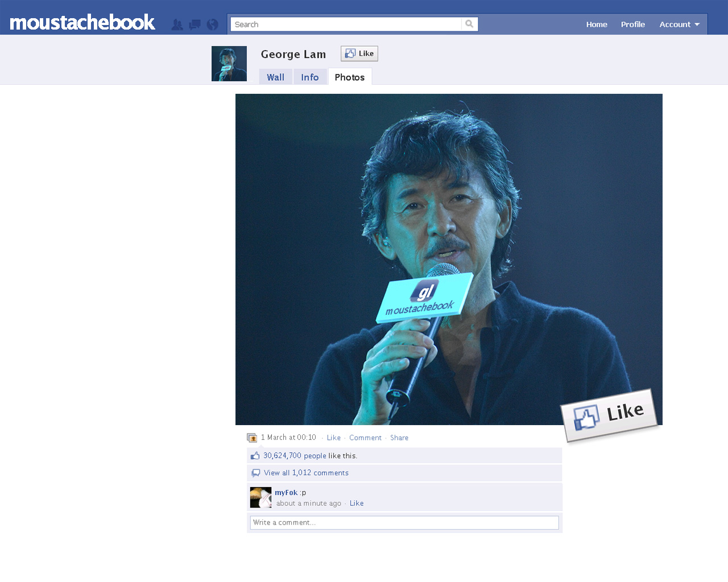This screenshot has width=728, height=582.
Task: Open the messages icon in header
Action: pos(195,24)
